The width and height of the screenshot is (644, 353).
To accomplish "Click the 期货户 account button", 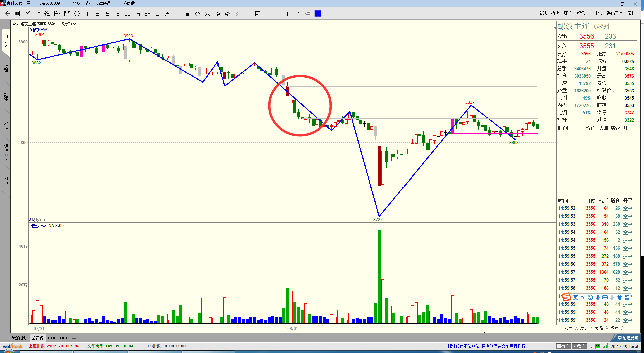I will (563, 346).
